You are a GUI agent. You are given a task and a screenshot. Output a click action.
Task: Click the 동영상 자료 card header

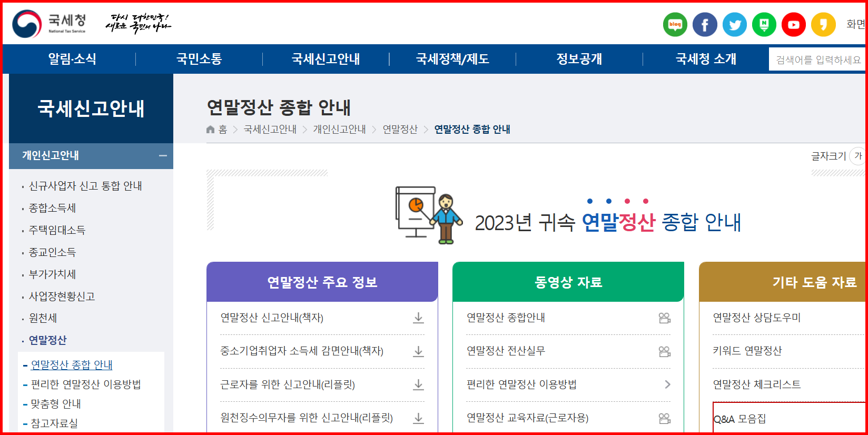[x=568, y=282]
